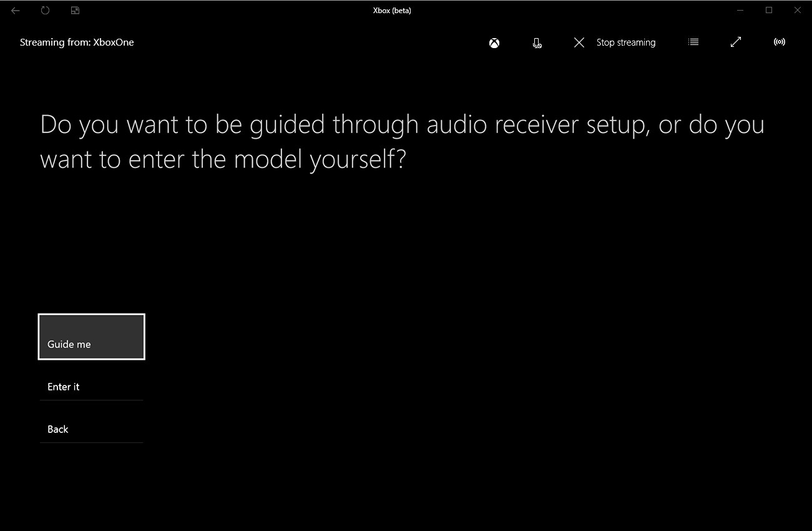Click the "Streaming from: XboxOne" label
The width and height of the screenshot is (812, 531).
pyautogui.click(x=77, y=42)
